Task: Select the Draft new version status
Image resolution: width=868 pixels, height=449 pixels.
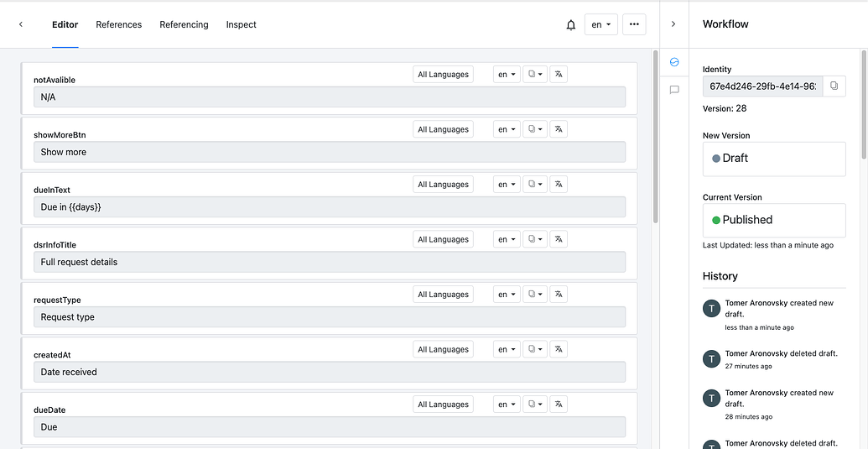Action: [774, 159]
